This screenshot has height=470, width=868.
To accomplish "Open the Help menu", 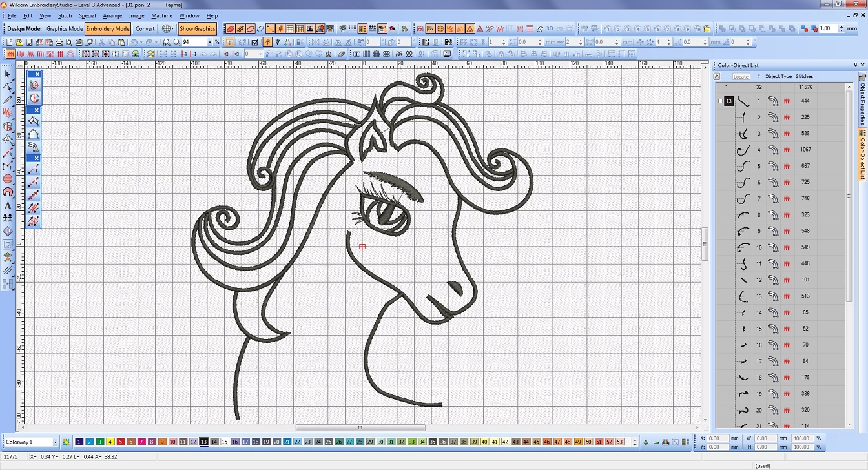I will (x=212, y=15).
